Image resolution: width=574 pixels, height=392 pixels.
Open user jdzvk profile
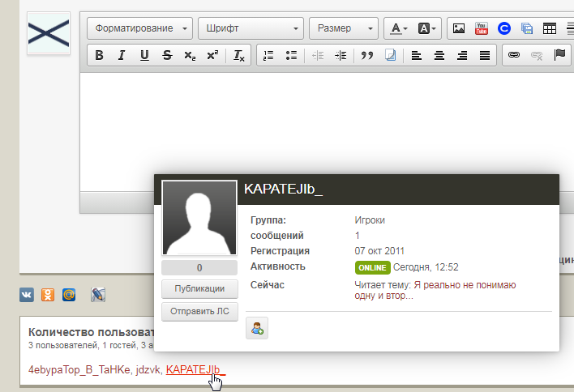[148, 369]
